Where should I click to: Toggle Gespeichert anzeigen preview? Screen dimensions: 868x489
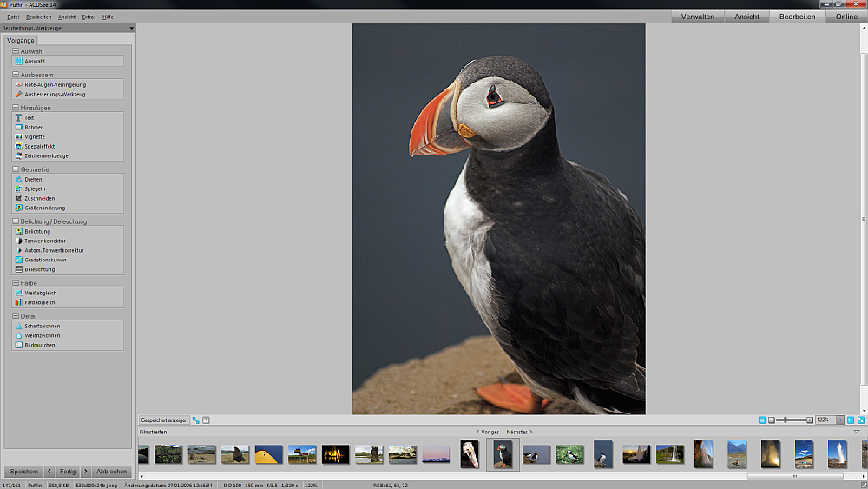164,420
